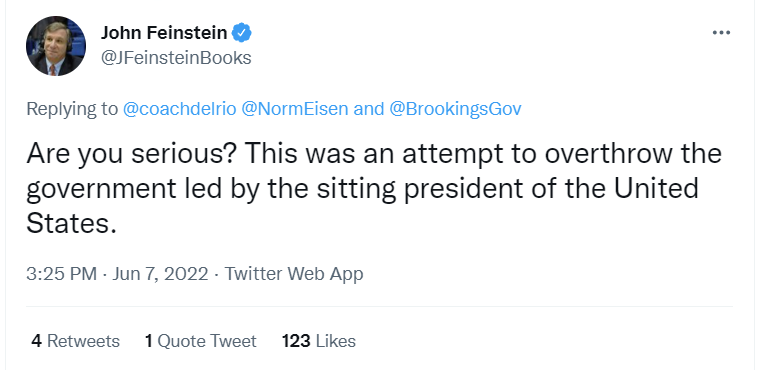
Task: Open the Twitter Web App source link
Action: pos(294,274)
